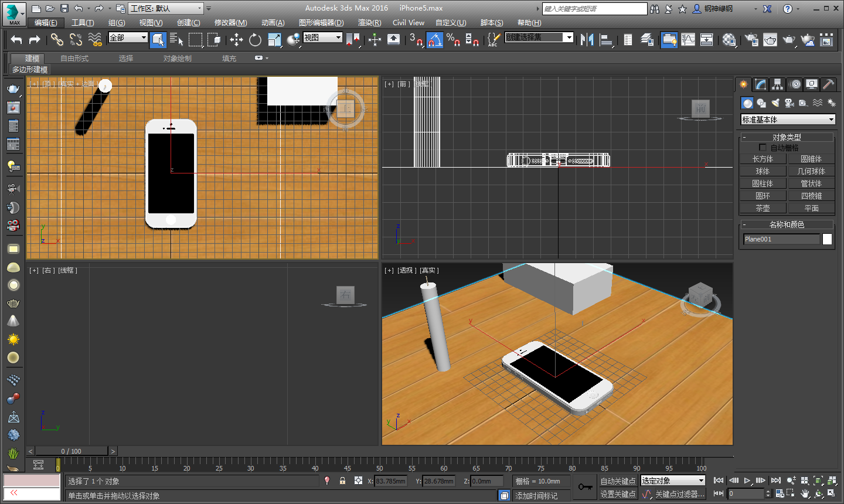This screenshot has width=844, height=504.
Task: Click the current frame number field
Action: coord(746,493)
